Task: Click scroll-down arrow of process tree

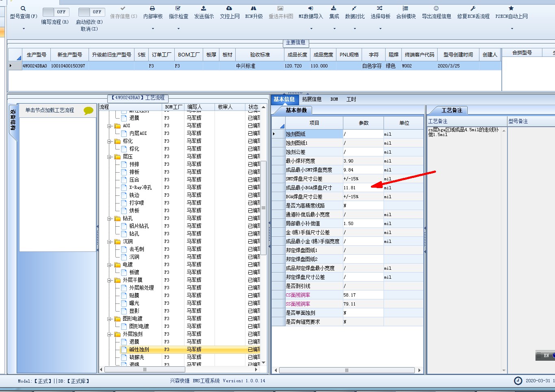Action: pyautogui.click(x=263, y=362)
